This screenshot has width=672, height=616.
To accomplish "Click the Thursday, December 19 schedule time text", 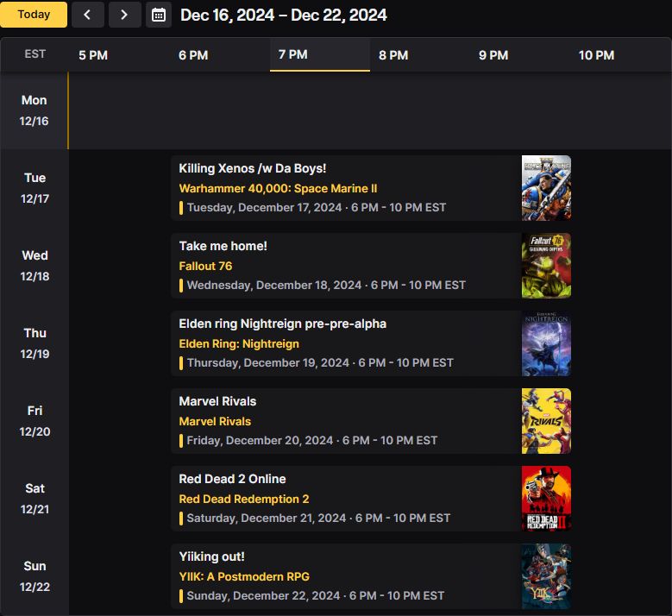I will coord(320,362).
